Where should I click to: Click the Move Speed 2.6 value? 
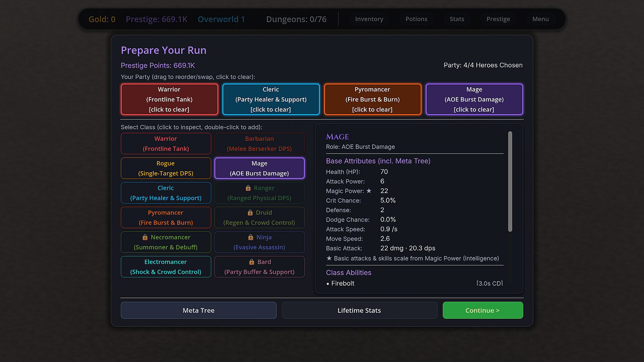click(x=385, y=239)
